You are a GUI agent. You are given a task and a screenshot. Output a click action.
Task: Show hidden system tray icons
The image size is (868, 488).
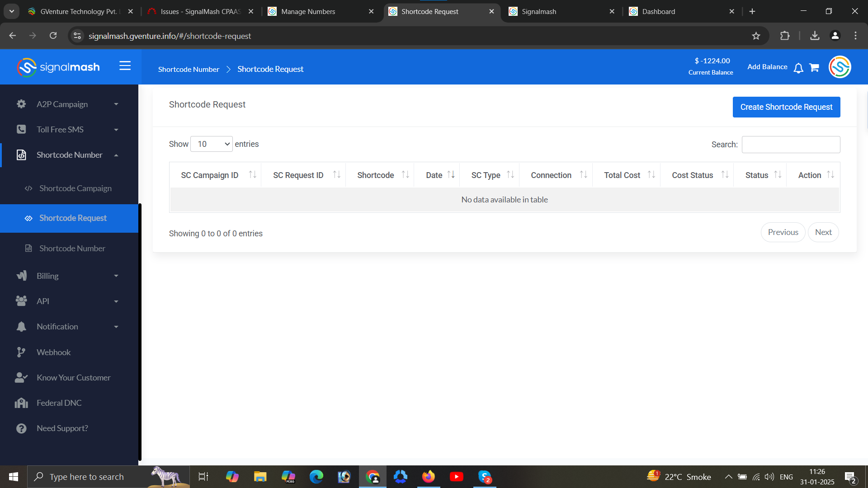728,477
